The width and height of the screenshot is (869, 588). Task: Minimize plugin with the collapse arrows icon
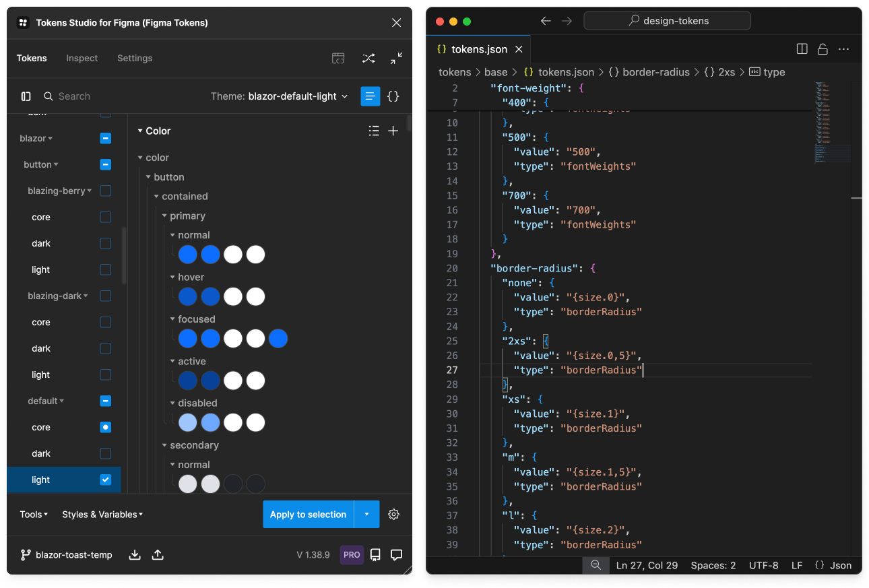coord(397,59)
